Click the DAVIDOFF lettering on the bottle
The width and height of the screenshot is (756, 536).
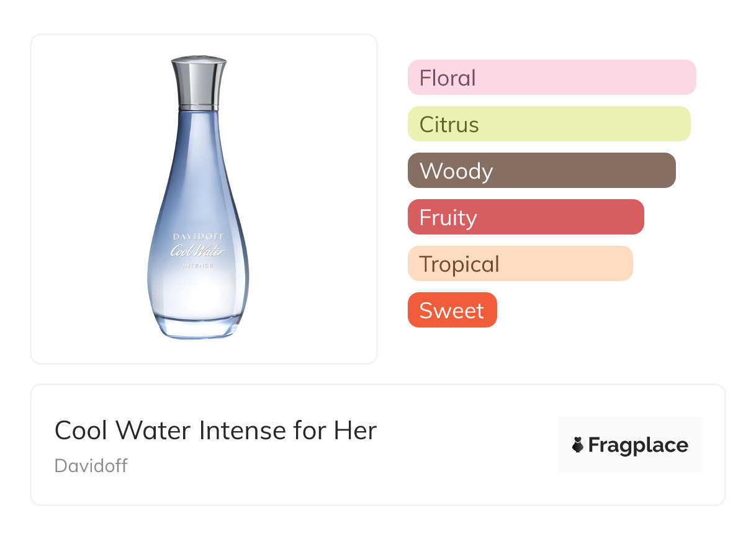[x=198, y=236]
